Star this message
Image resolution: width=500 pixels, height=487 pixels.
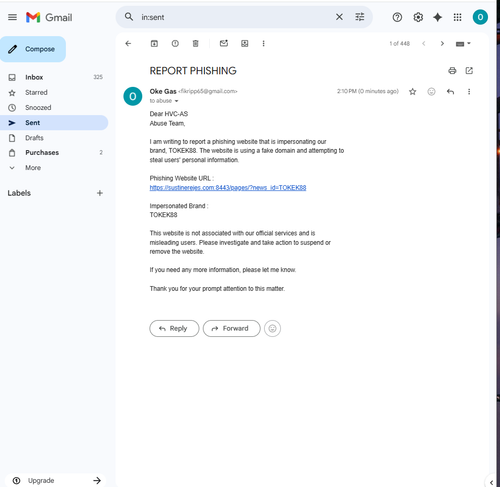[412, 92]
